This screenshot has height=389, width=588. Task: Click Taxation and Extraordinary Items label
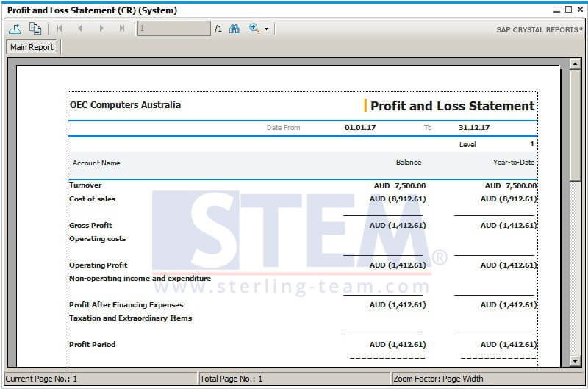point(131,318)
